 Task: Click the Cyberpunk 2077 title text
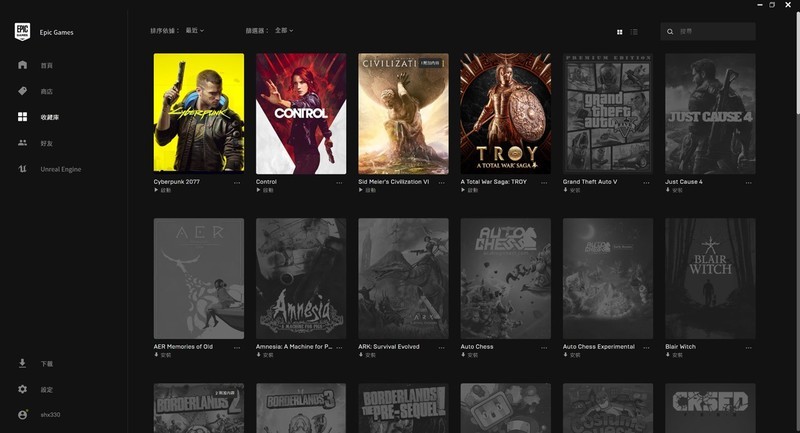[177, 182]
